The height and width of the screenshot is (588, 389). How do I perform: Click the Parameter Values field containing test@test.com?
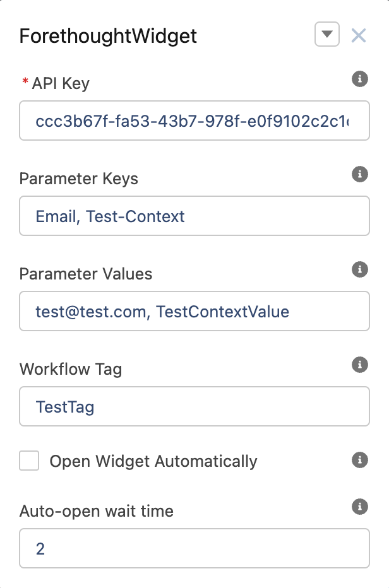(x=194, y=311)
